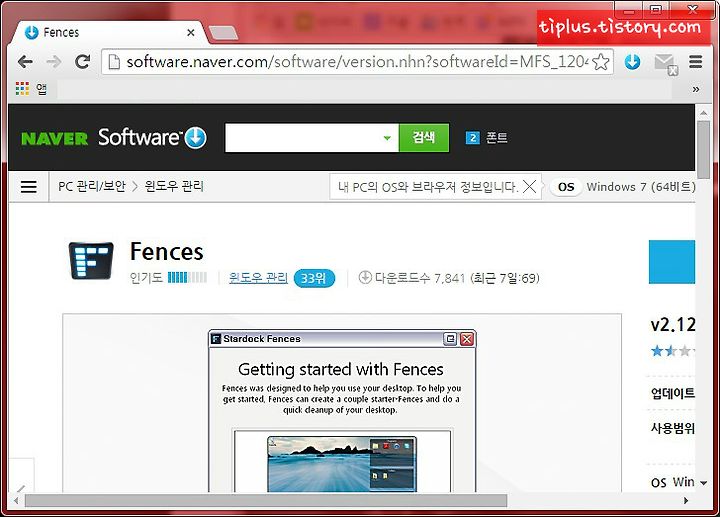Click the NAVER logo

pos(54,138)
